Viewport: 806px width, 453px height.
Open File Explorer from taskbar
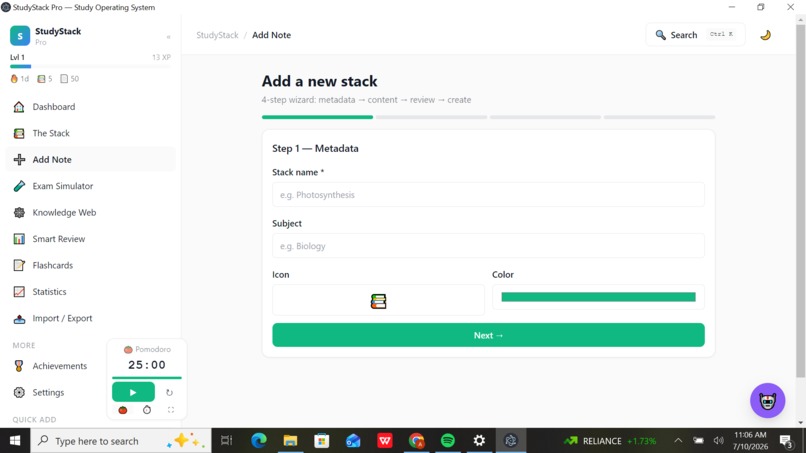tap(290, 441)
